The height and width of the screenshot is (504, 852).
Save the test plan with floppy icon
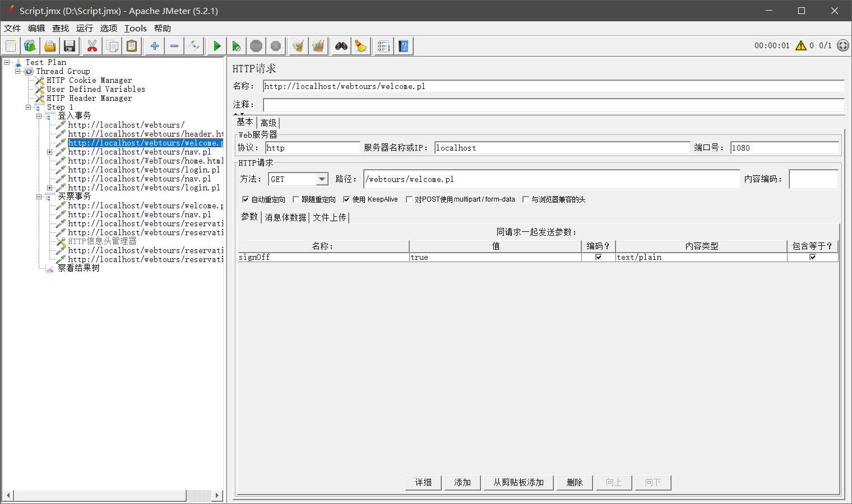point(70,46)
